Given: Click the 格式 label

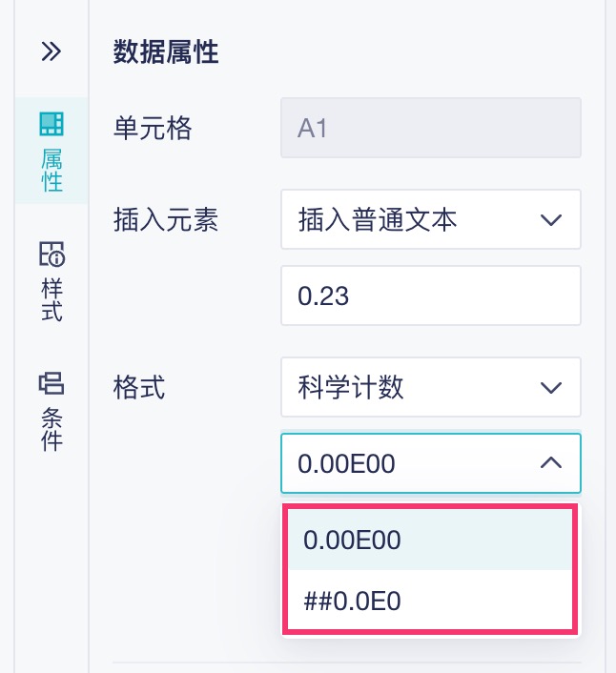Looking at the screenshot, I should point(139,387).
